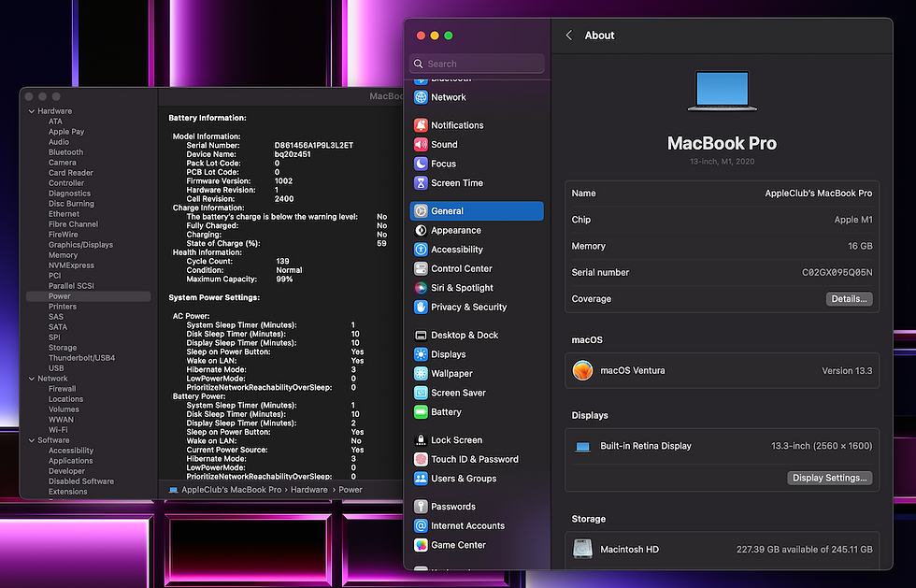Open the Passwords key icon
Screen dimensions: 916x588
421,506
